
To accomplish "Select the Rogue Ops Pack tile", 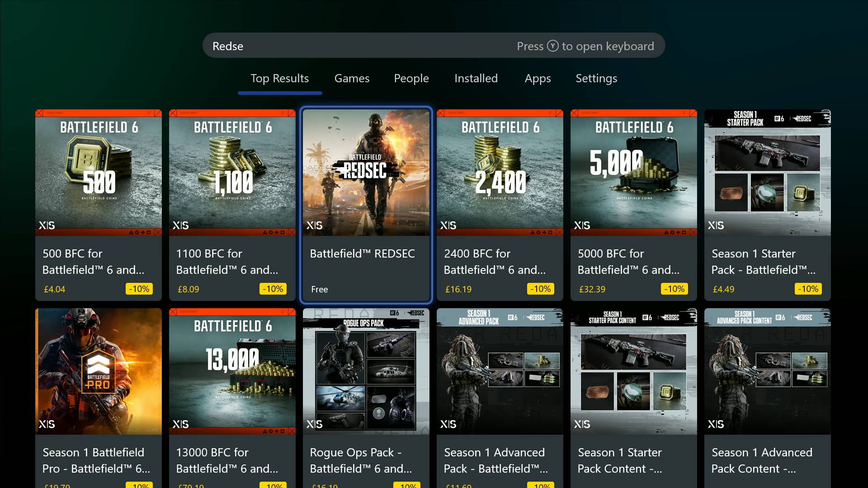I will click(x=366, y=398).
